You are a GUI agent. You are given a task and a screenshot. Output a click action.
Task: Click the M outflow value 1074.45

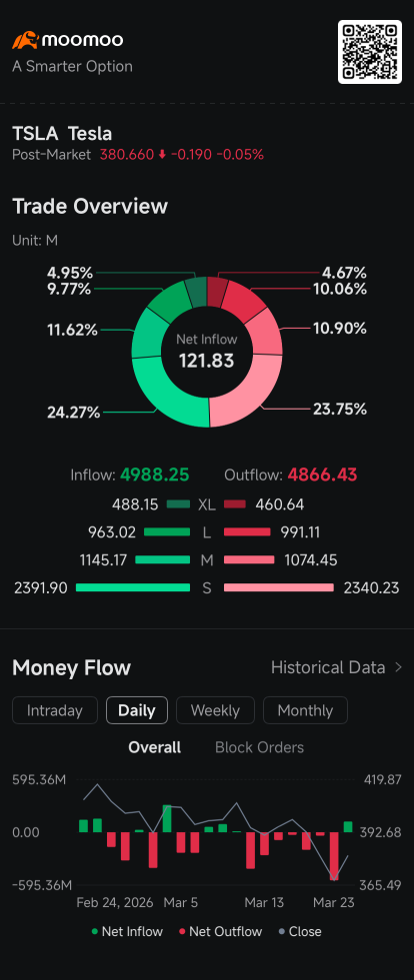pos(311,560)
